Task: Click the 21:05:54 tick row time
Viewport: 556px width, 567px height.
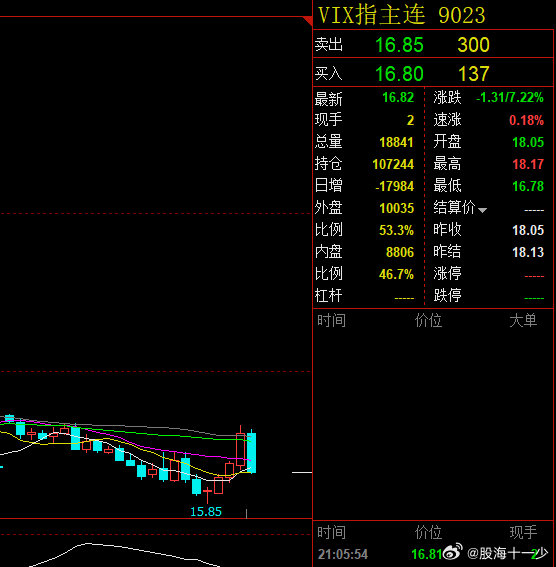Action: [343, 554]
